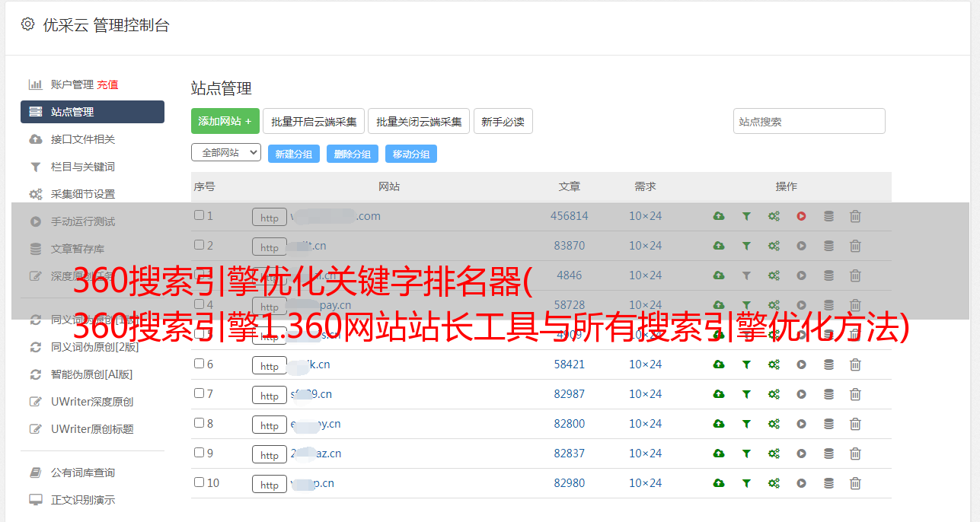This screenshot has width=980, height=522.
Task: Click the 移动分组 button
Action: tap(411, 154)
